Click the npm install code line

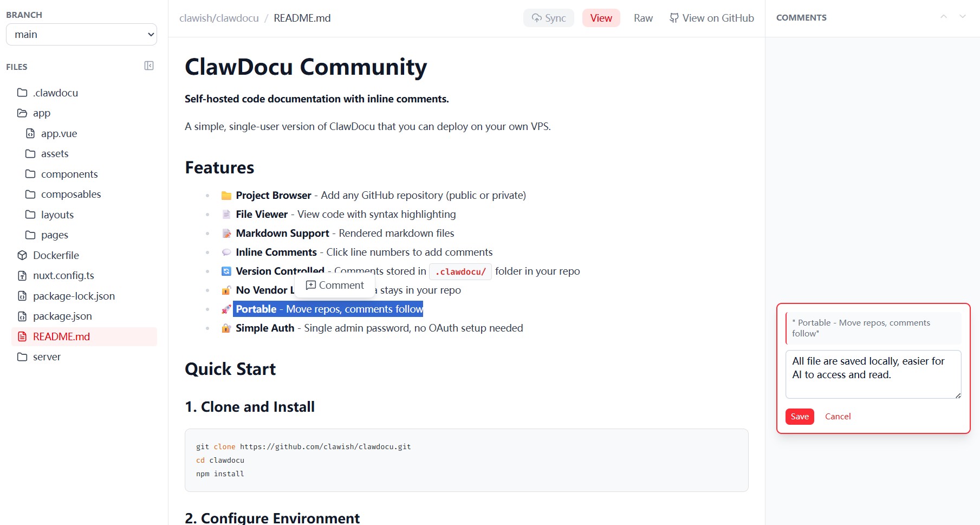point(220,474)
